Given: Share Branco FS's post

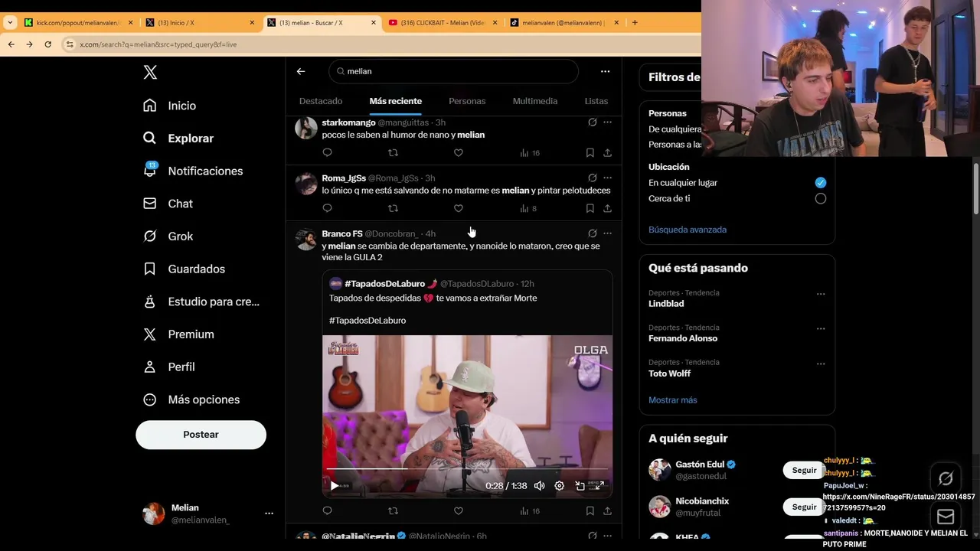Looking at the screenshot, I should coord(607,511).
